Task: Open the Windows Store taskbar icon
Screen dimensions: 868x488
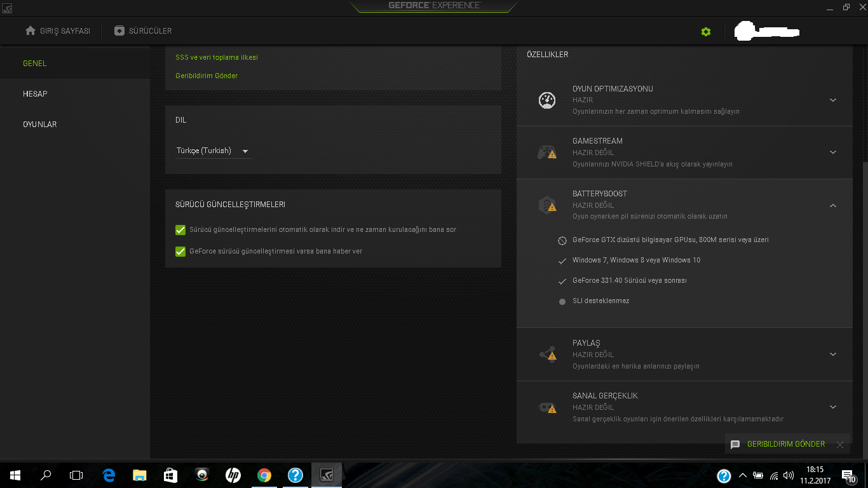Action: [170, 475]
